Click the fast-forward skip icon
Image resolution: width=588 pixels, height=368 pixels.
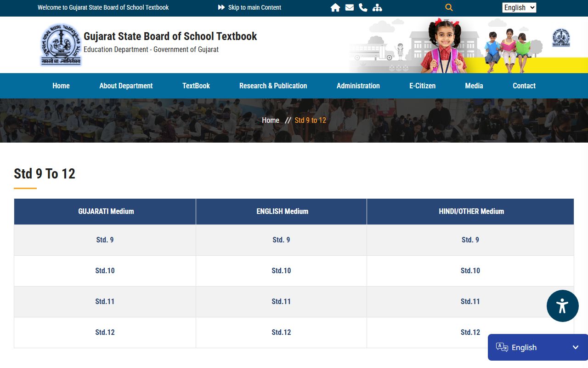click(x=221, y=7)
